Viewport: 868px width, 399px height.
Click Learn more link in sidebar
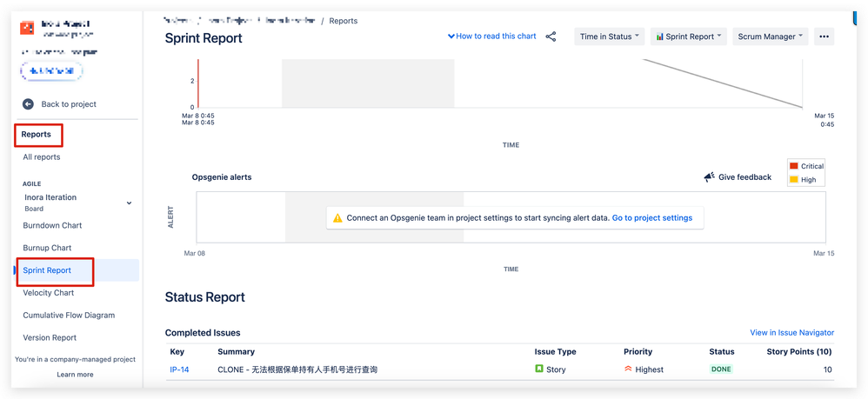click(75, 375)
